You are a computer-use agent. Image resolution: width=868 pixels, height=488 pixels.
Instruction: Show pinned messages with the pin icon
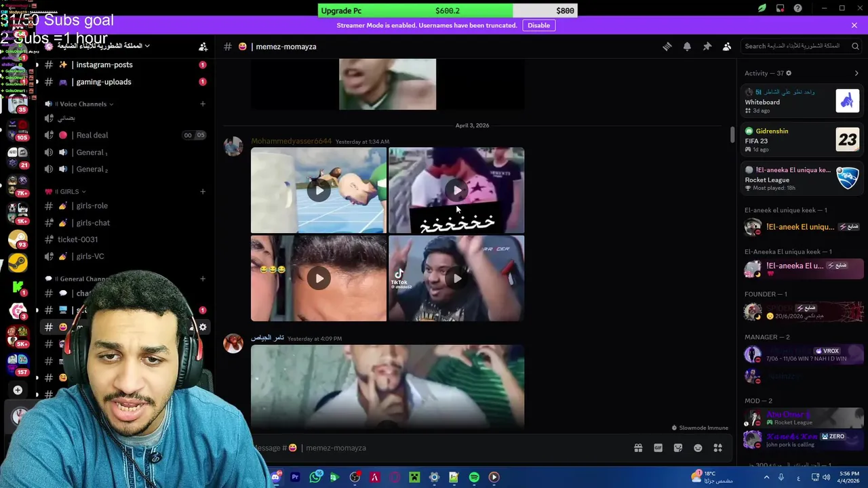pyautogui.click(x=707, y=46)
